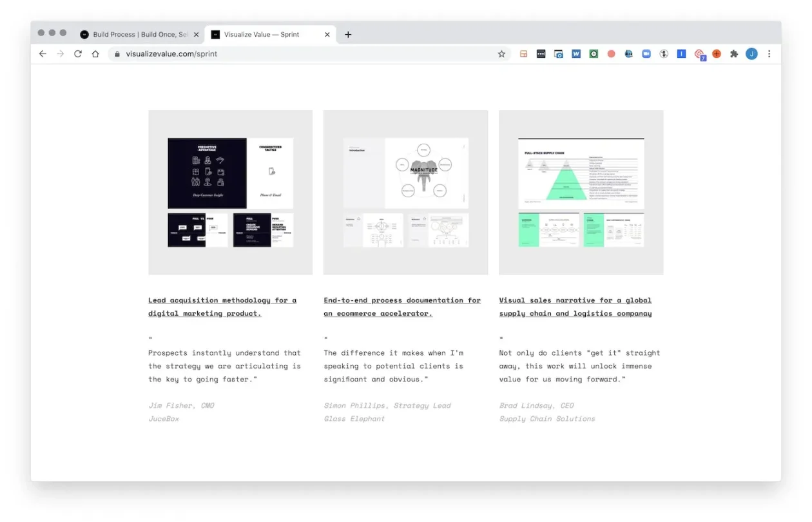Screen dimensions: 812x522
Task: Switch to the Build Process tab
Action: [135, 35]
